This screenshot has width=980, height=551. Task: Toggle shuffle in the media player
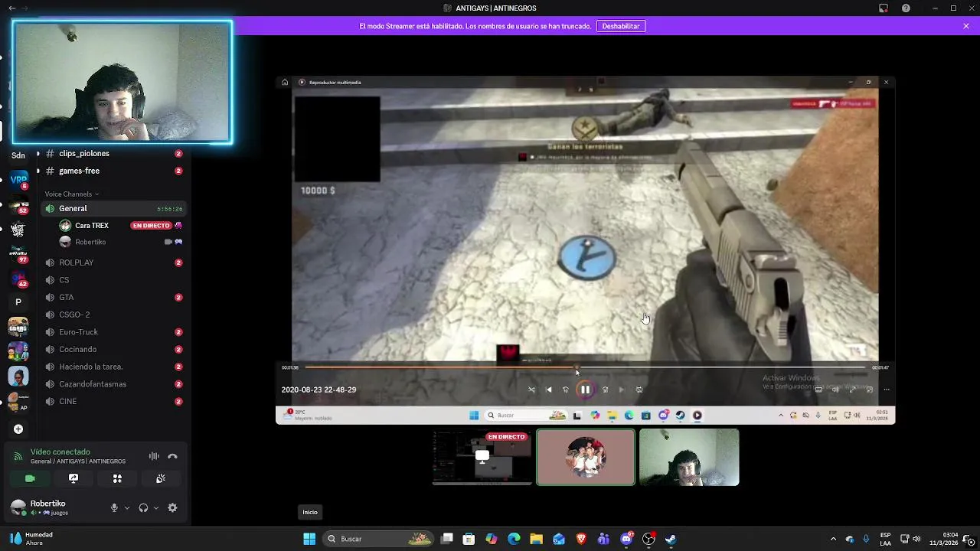531,390
